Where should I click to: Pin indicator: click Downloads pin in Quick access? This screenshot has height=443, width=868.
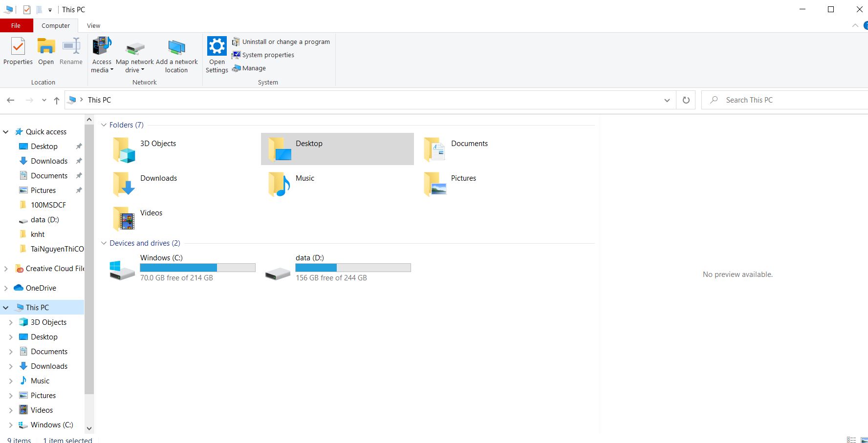(x=79, y=161)
